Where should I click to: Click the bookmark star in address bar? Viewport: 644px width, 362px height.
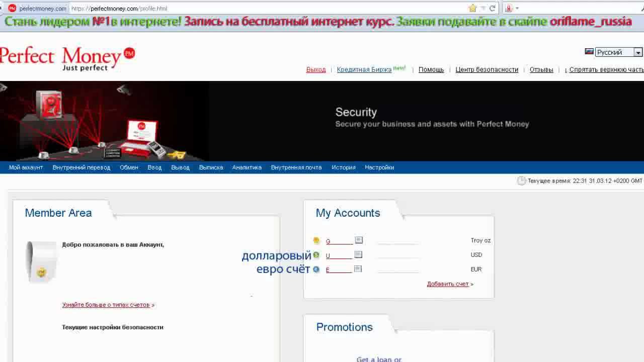click(472, 8)
